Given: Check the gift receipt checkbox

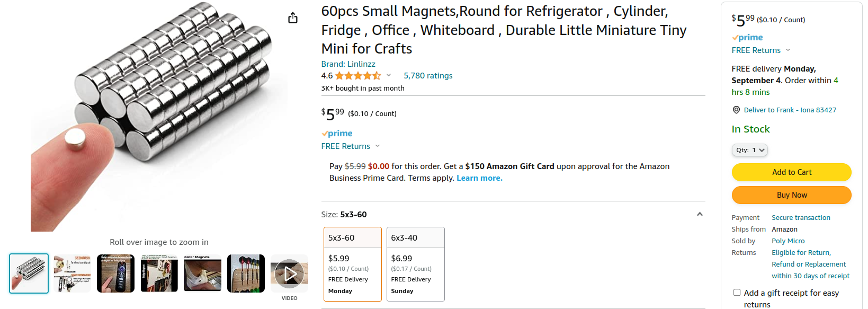Looking at the screenshot, I should pyautogui.click(x=737, y=292).
